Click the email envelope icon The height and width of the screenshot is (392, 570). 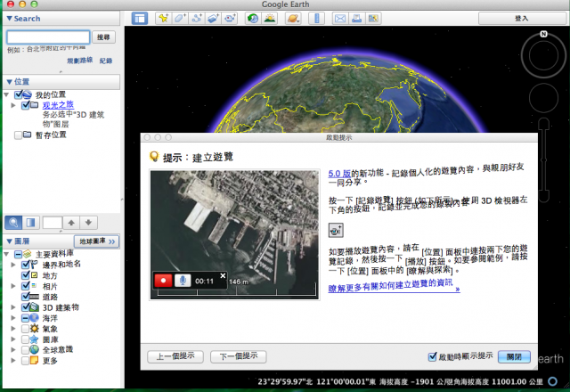[x=340, y=18]
